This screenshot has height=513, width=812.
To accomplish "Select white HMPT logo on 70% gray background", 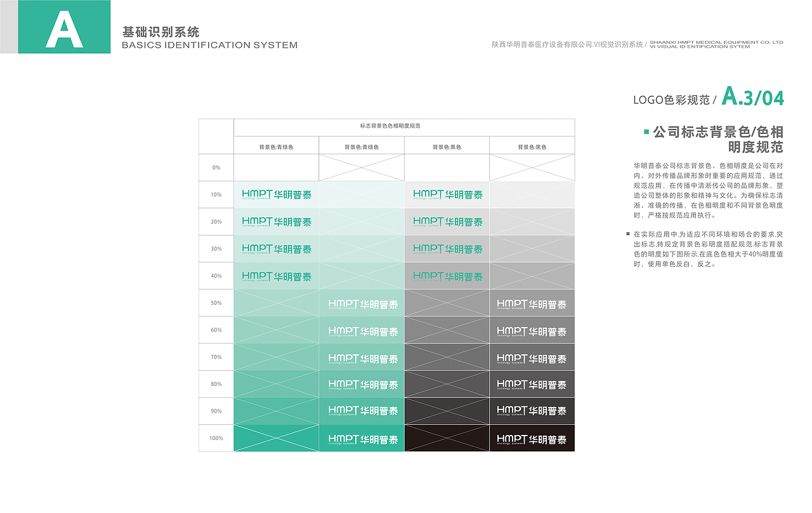I will [x=532, y=359].
